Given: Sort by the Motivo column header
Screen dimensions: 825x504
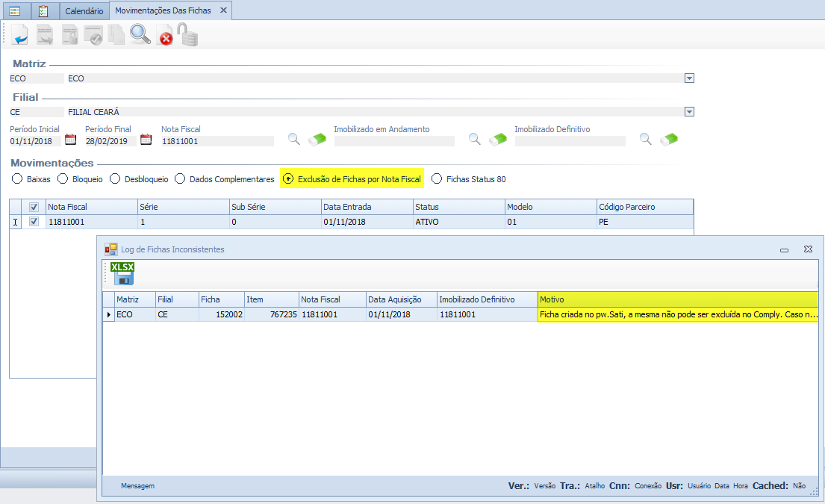Looking at the screenshot, I should [x=678, y=299].
